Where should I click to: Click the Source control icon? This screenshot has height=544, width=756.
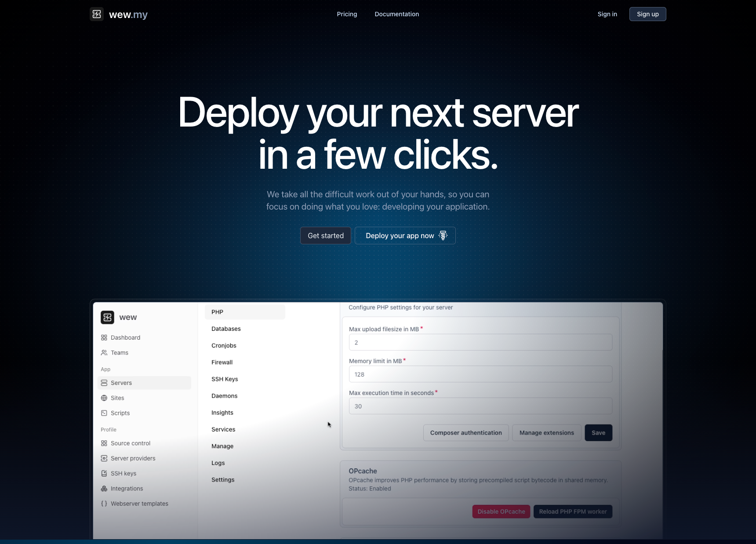104,443
